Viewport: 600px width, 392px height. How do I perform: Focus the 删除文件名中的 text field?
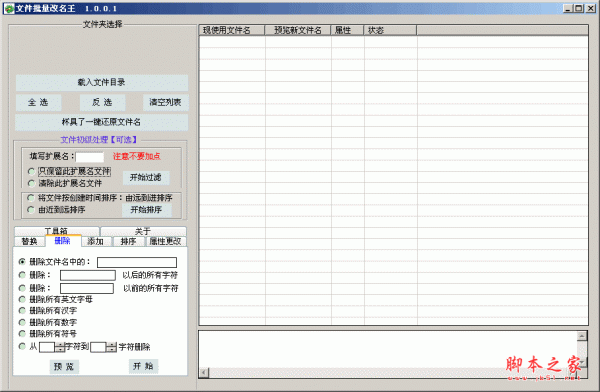point(137,263)
